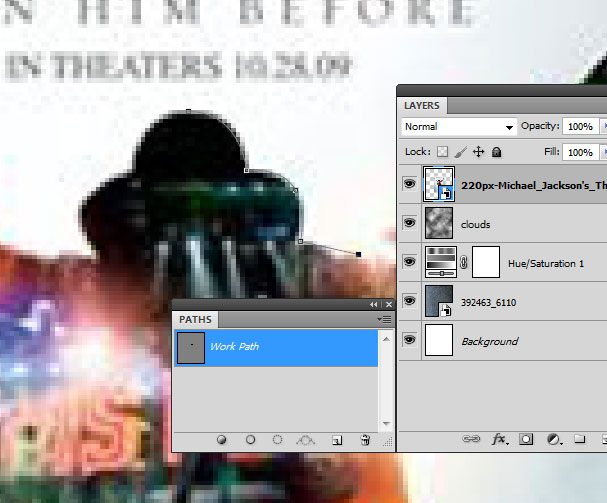Hide the 392463_6110 layer
This screenshot has width=607, height=503.
[409, 301]
